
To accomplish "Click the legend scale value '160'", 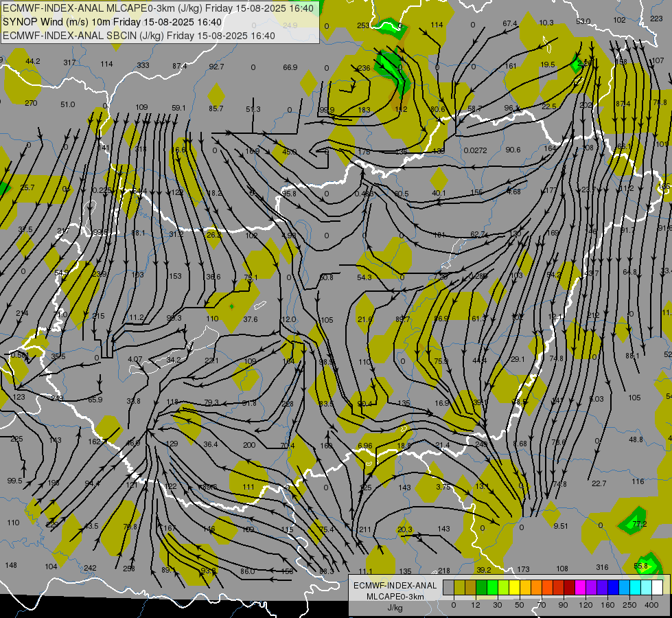I will pyautogui.click(x=607, y=605).
